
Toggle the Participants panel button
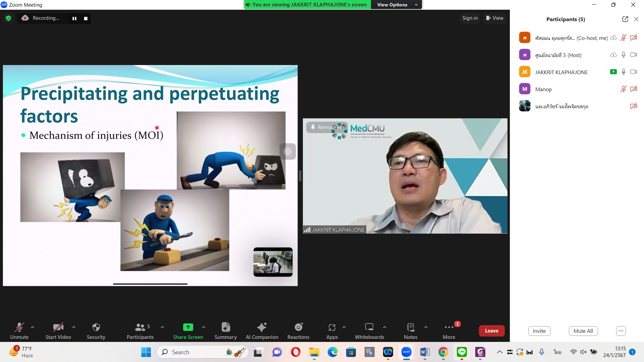pos(140,330)
